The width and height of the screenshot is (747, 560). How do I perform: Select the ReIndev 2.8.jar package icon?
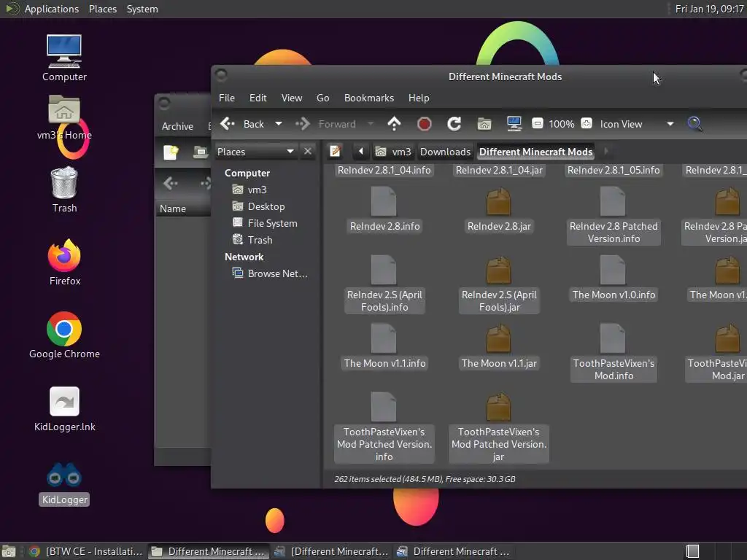(x=498, y=202)
